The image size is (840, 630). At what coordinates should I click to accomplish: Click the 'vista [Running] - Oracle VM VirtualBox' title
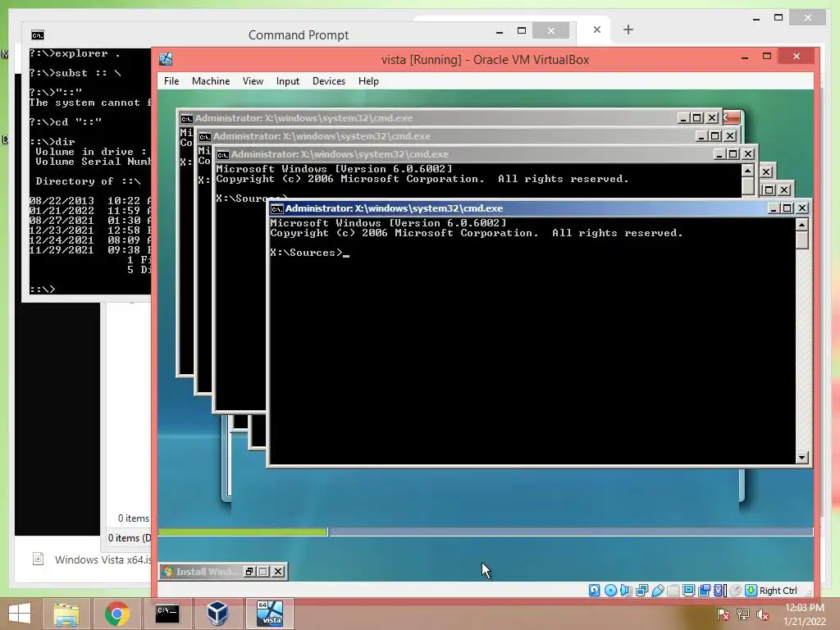[x=485, y=59]
